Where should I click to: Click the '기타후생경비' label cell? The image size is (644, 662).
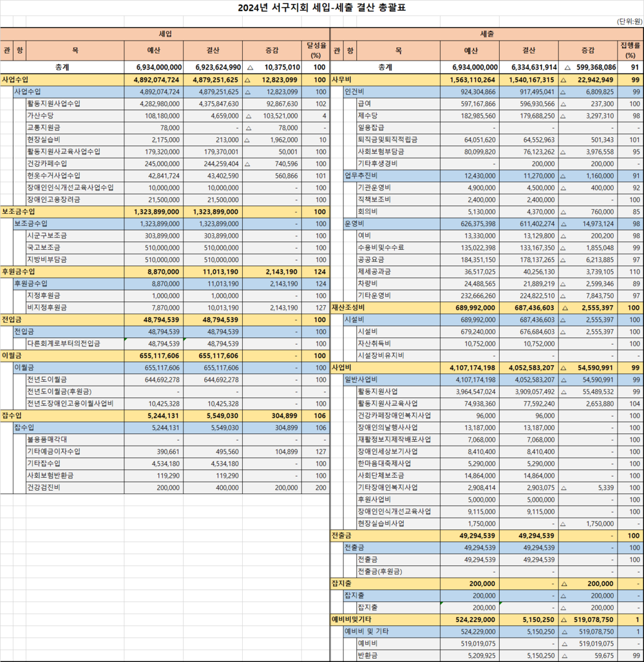398,164
